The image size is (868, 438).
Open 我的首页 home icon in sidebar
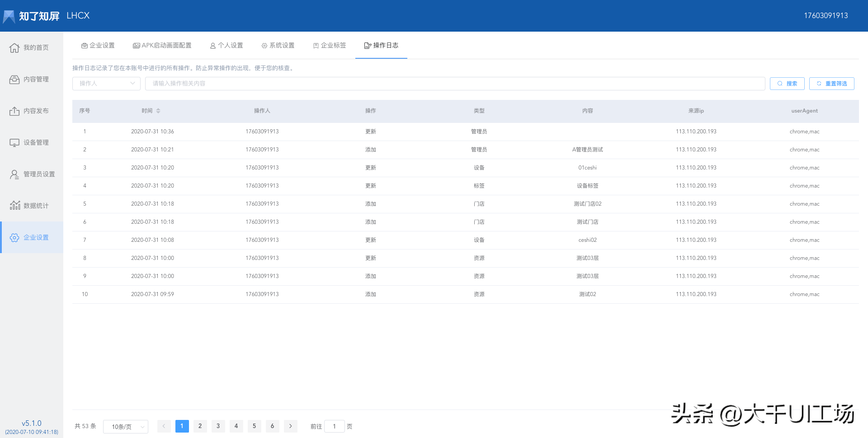pos(14,47)
